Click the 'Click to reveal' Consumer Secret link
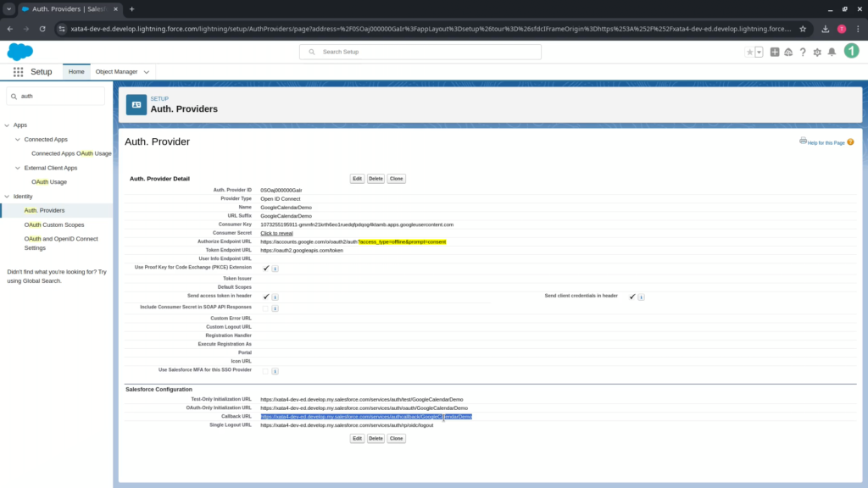 tap(277, 233)
